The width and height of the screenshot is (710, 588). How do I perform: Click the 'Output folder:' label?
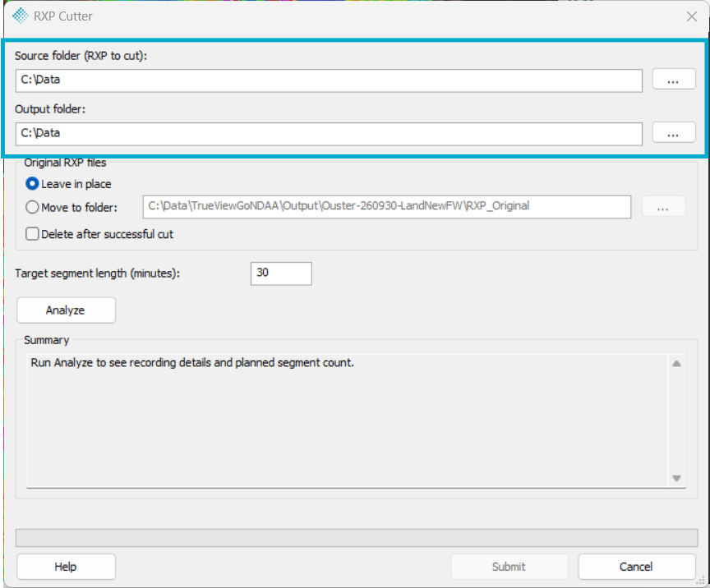50,109
